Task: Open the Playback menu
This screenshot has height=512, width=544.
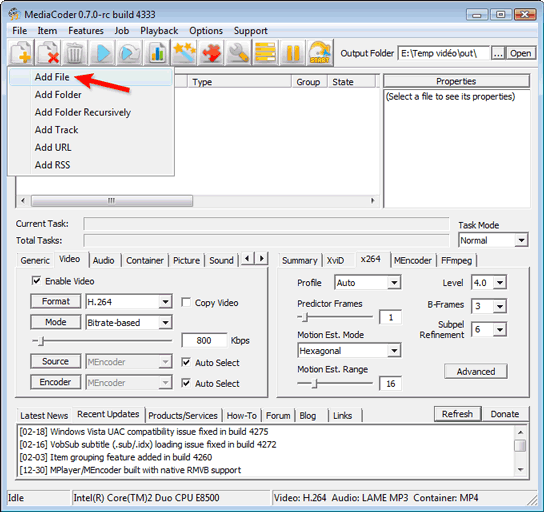Action: tap(159, 31)
